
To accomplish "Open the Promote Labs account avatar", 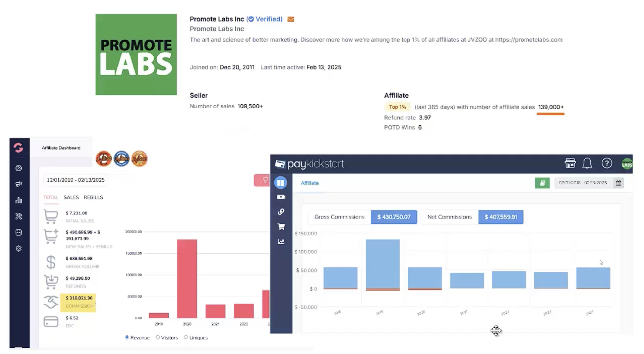I will pyautogui.click(x=627, y=164).
